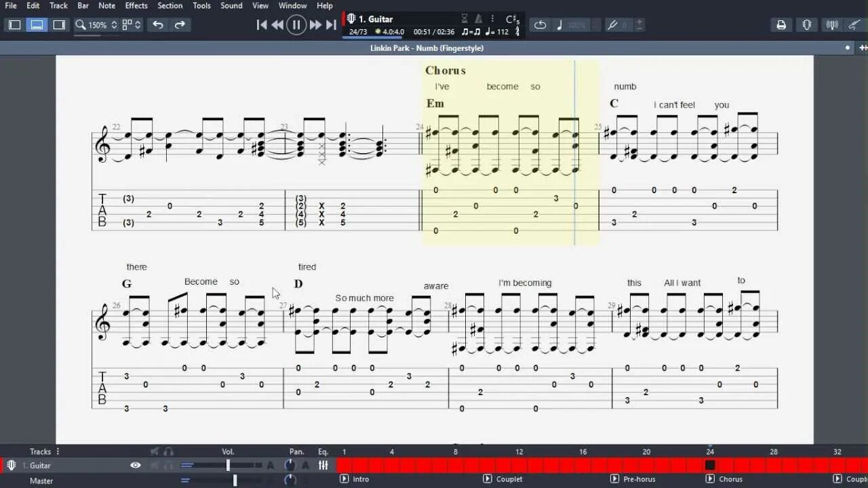Open the Effects menu
The image size is (868, 488).
(136, 5)
